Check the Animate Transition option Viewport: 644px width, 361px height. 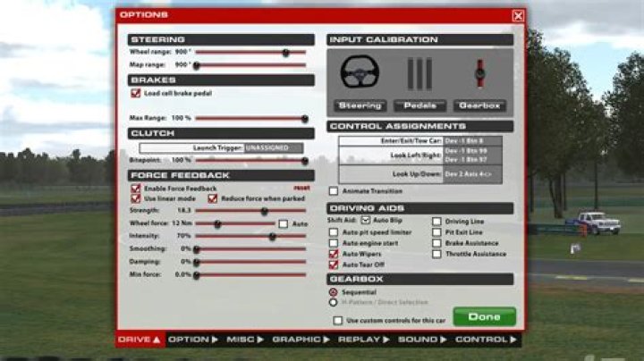coord(334,190)
